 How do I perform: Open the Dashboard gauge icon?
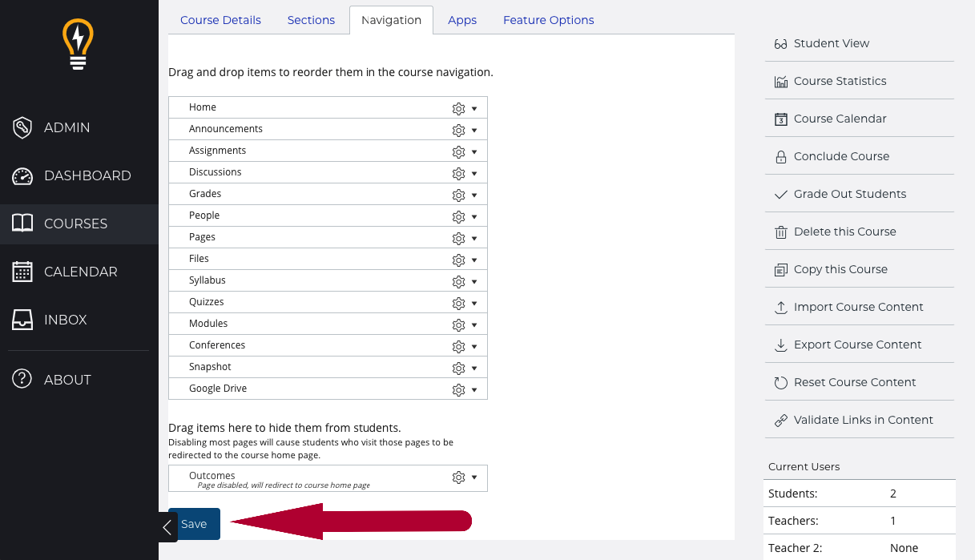click(x=22, y=176)
